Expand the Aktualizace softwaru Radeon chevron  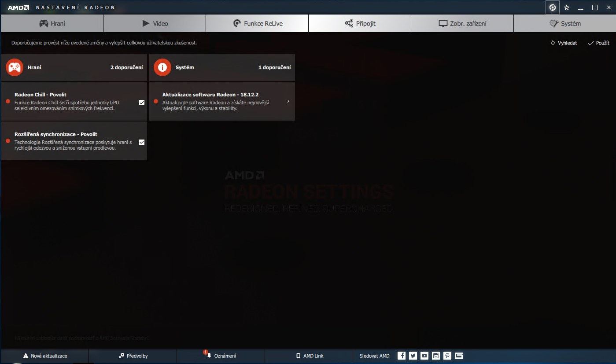(x=288, y=101)
